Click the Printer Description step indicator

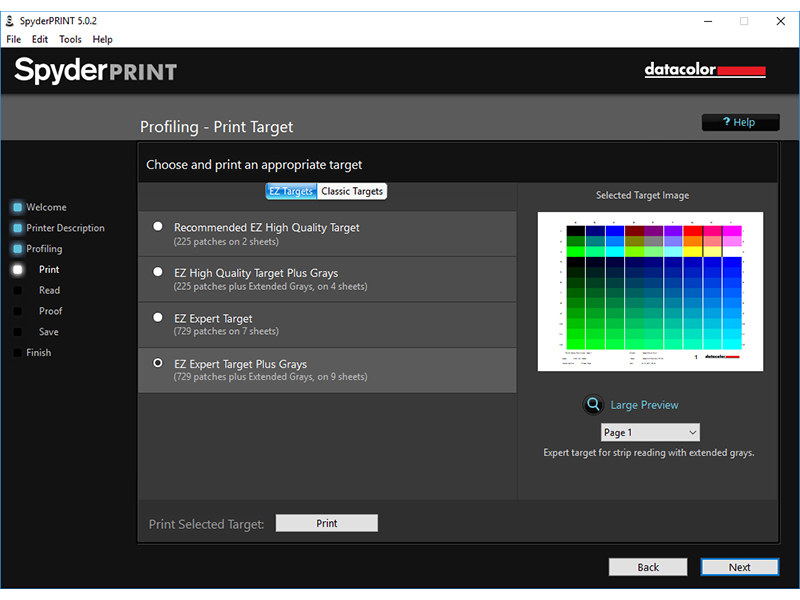coord(18,228)
